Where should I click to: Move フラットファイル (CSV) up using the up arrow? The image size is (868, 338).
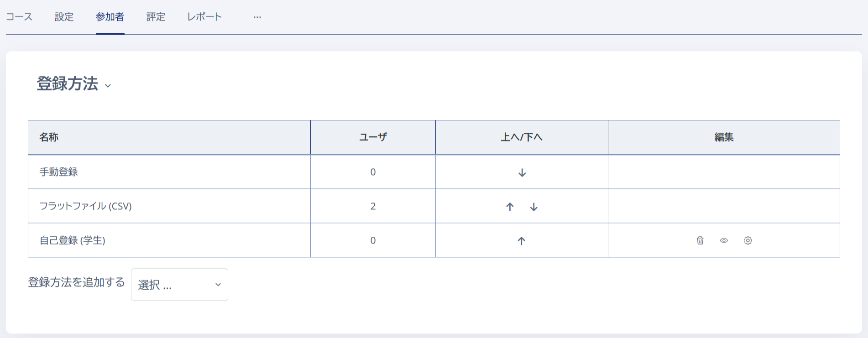point(509,206)
